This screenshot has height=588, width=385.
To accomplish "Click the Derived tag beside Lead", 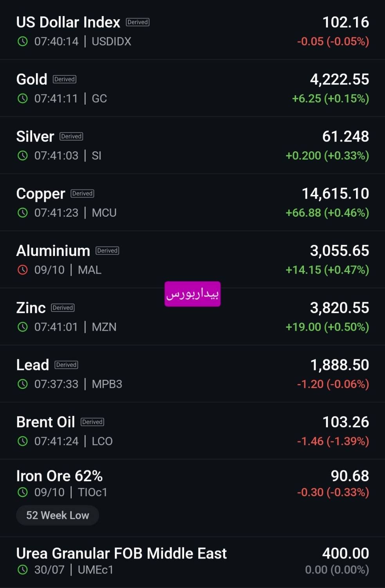I will (x=66, y=365).
